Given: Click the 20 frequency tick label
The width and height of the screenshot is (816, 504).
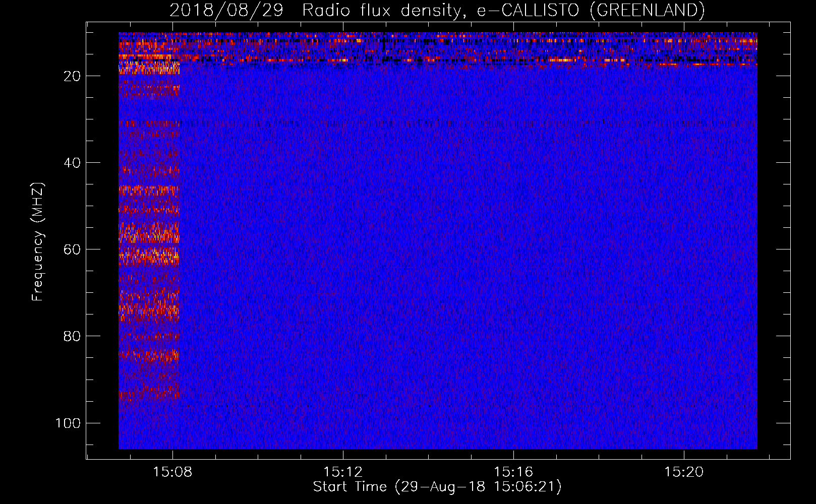Looking at the screenshot, I should pos(72,76).
